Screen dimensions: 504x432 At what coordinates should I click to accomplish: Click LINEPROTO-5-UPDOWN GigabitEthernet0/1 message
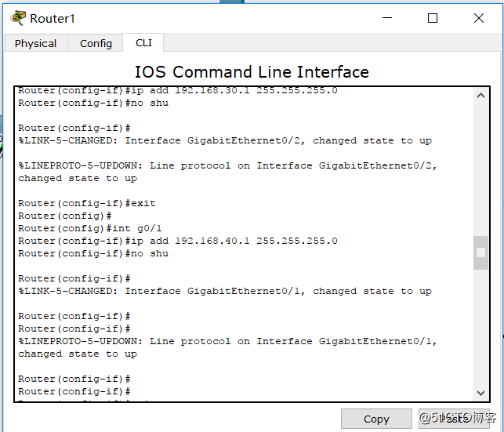[x=227, y=347]
